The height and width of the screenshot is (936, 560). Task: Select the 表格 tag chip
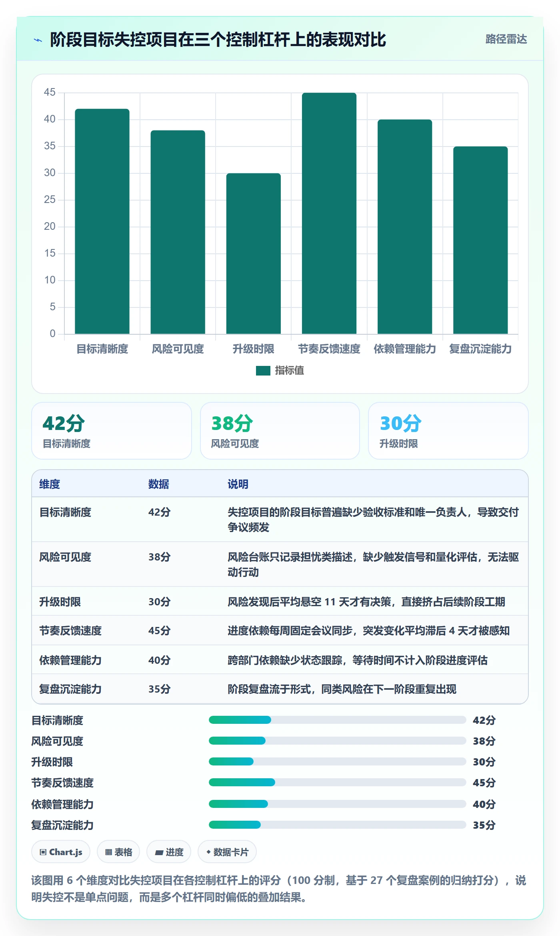118,852
